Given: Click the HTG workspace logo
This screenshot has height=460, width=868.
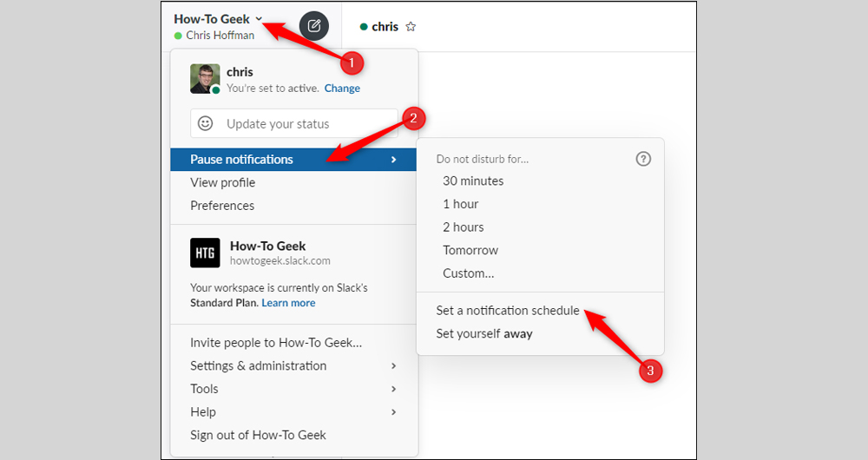Looking at the screenshot, I should (205, 253).
